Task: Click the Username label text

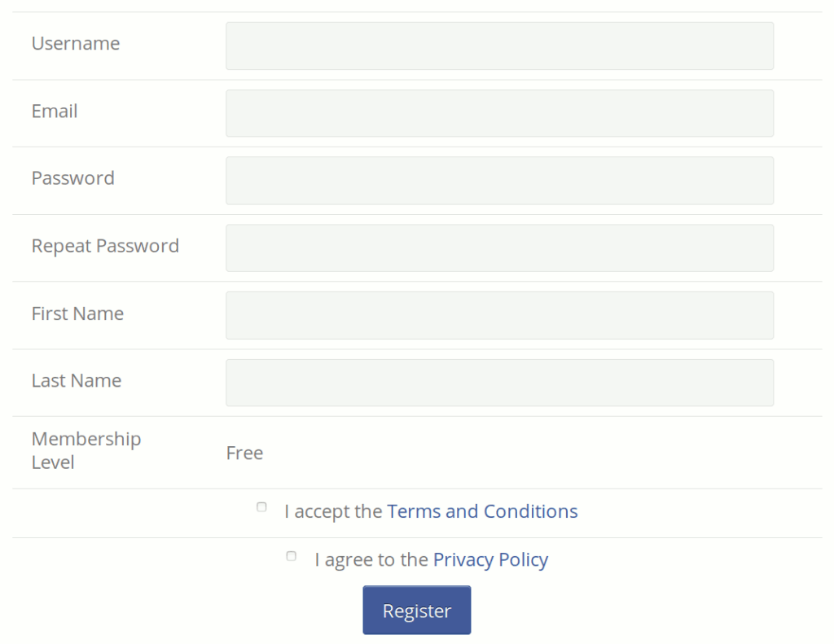Action: click(76, 44)
